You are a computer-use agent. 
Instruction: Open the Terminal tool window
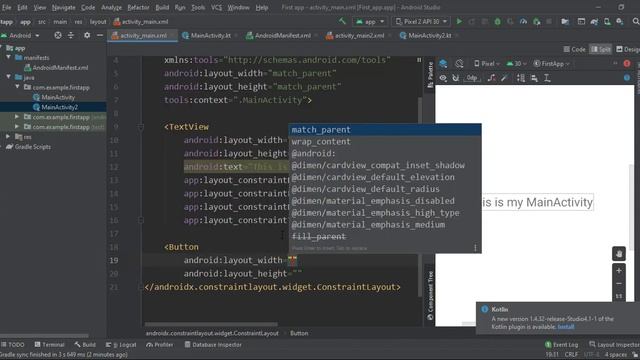[x=49, y=345]
